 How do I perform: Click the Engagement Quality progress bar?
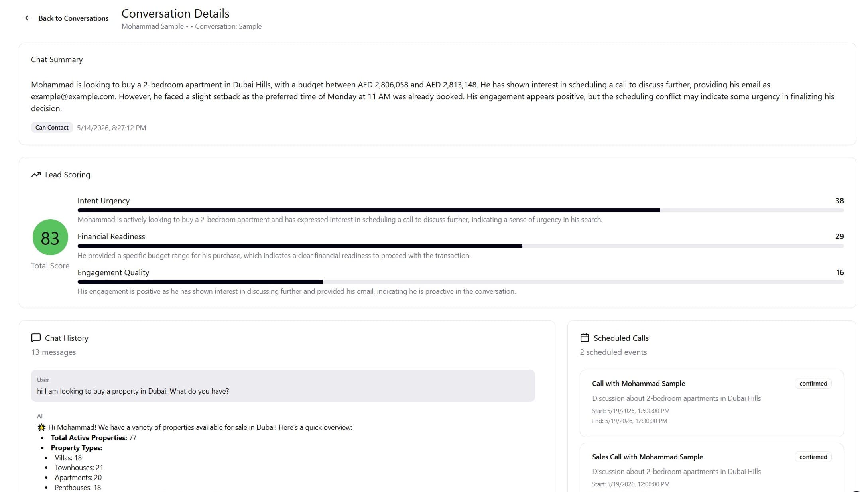tap(461, 282)
